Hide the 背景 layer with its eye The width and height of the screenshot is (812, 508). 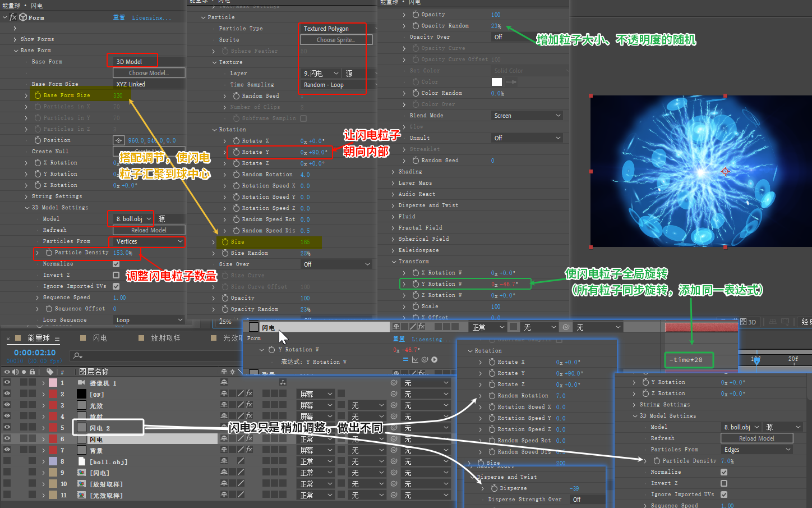coord(7,450)
